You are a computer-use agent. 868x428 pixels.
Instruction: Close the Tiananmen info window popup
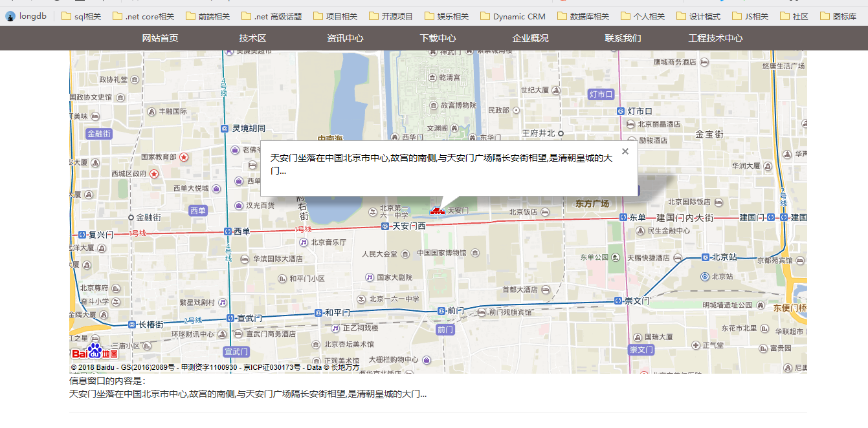(x=625, y=151)
